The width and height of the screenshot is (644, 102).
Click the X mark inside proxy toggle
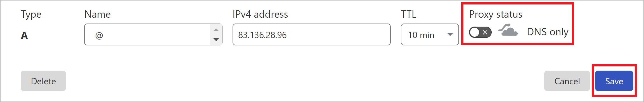pos(486,32)
